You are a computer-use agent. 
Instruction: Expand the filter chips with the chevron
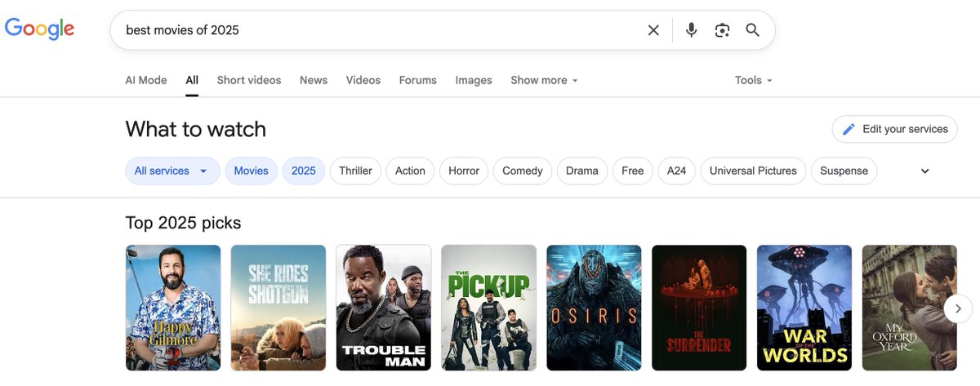(925, 171)
